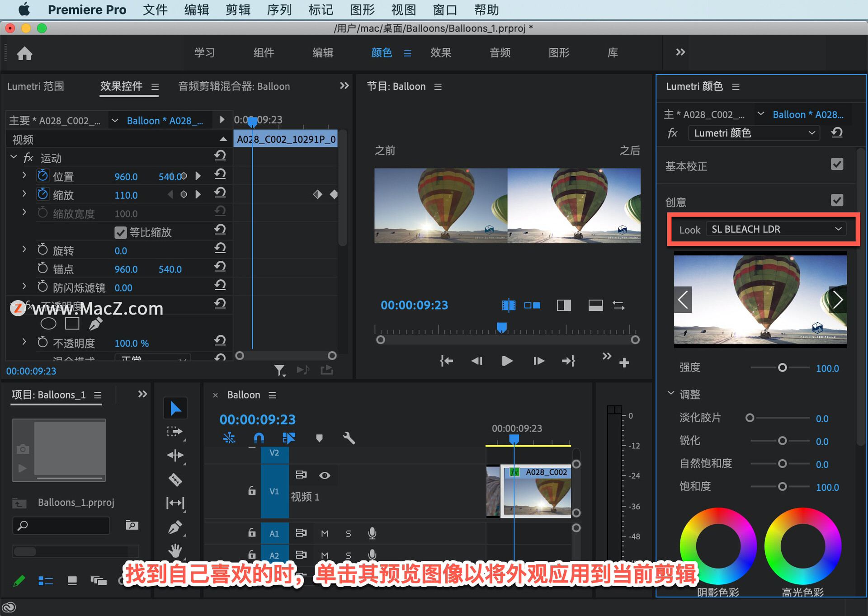
Task: Toggle the Basic Correction checkbox
Action: pyautogui.click(x=837, y=164)
